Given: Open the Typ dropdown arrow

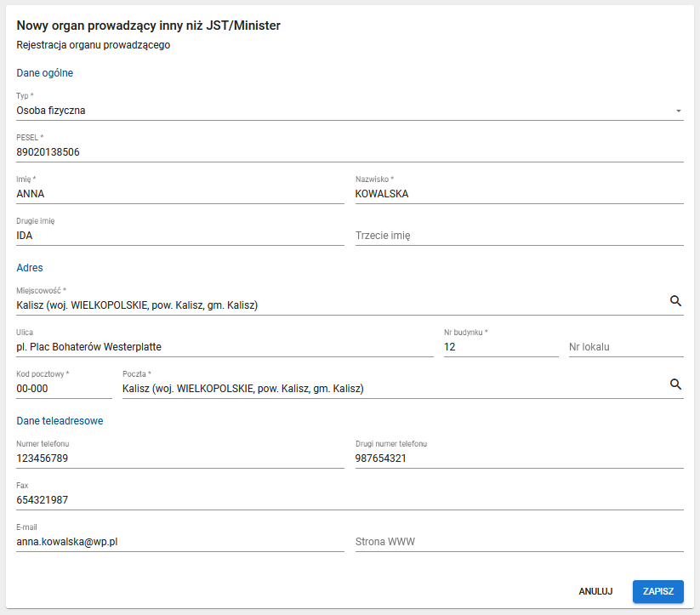Looking at the screenshot, I should pos(678,111).
